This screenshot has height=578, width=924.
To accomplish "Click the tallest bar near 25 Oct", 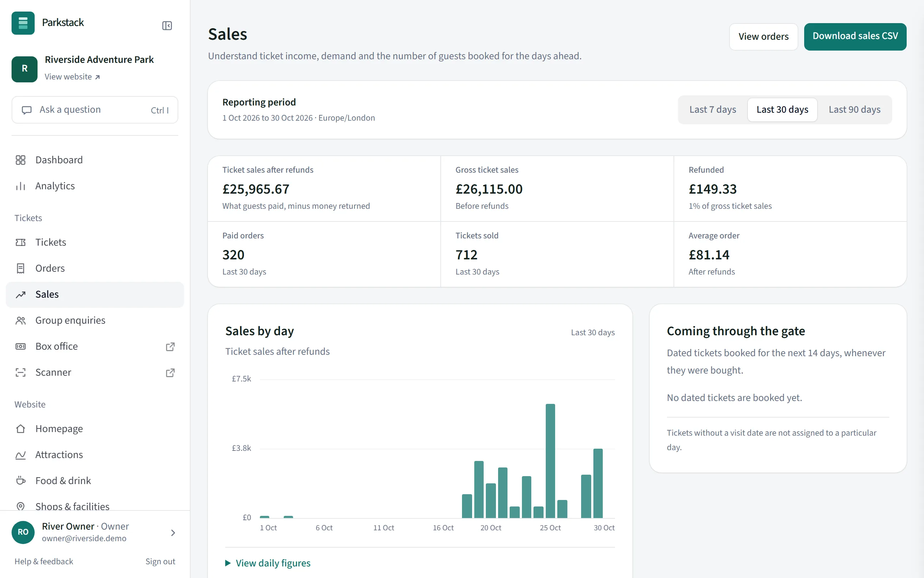I will [550, 461].
